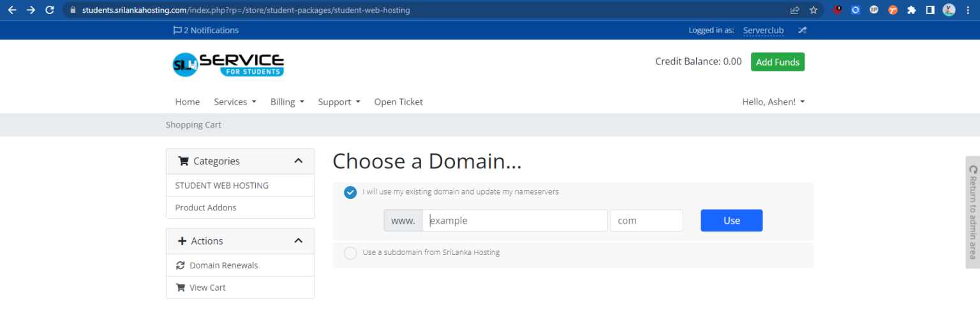The image size is (980, 336).
Task: Open the browser extensions puzzle icon
Action: pos(912,10)
